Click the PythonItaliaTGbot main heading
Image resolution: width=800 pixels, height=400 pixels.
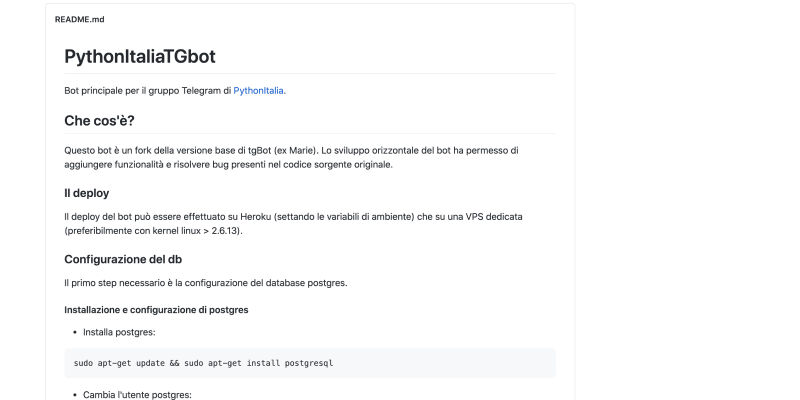[139, 57]
